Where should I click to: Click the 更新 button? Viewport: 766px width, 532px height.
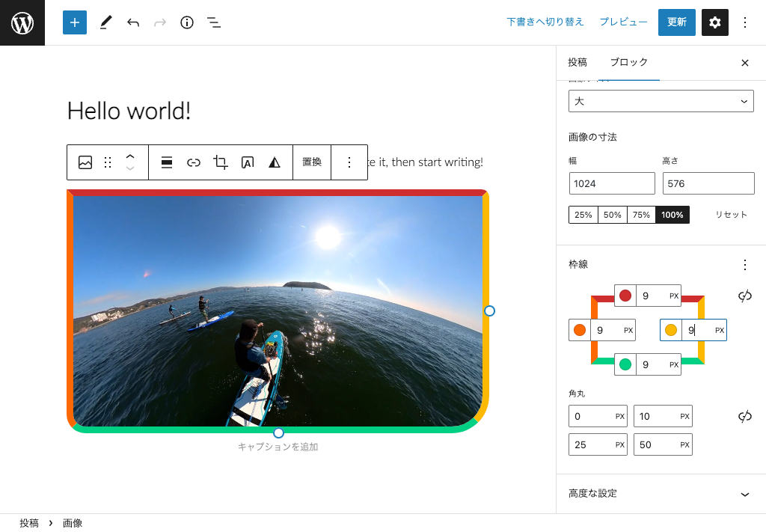(676, 22)
